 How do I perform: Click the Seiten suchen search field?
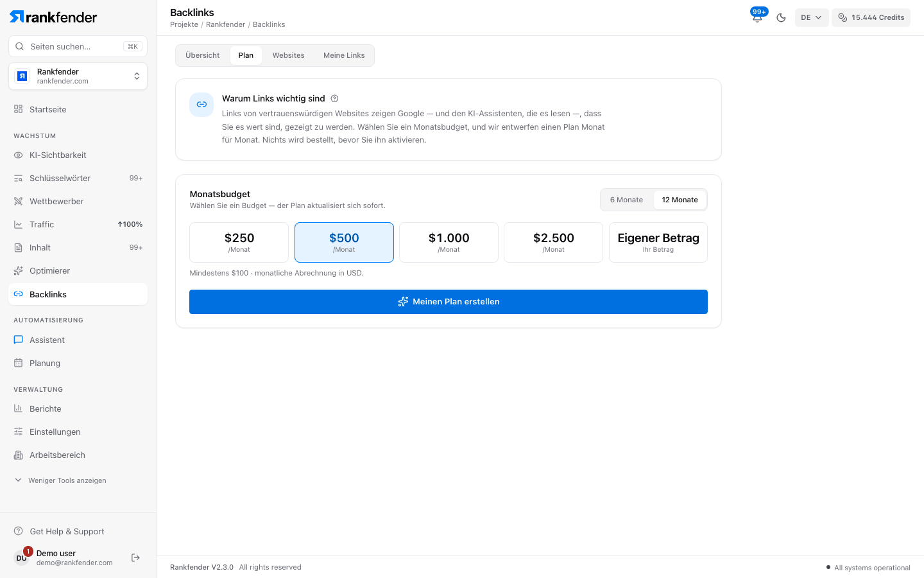(78, 46)
